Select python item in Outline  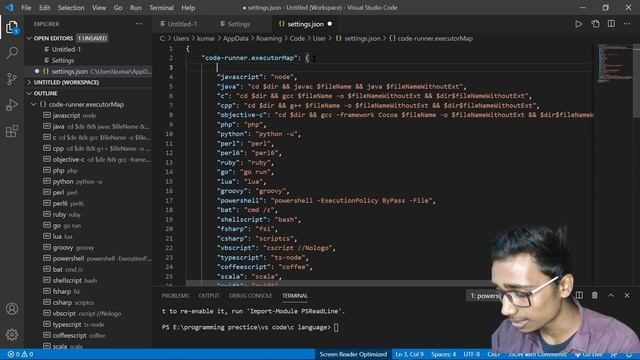click(88, 182)
